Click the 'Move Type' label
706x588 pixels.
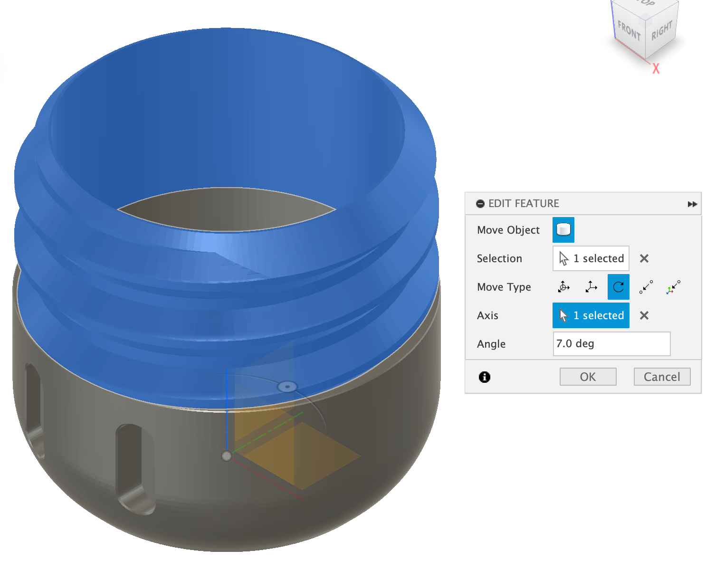point(504,287)
